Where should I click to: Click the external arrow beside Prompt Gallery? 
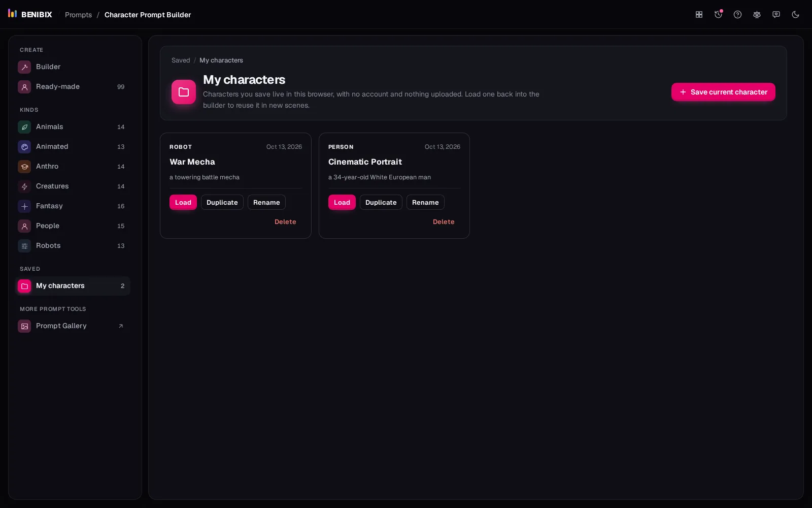coord(121,326)
